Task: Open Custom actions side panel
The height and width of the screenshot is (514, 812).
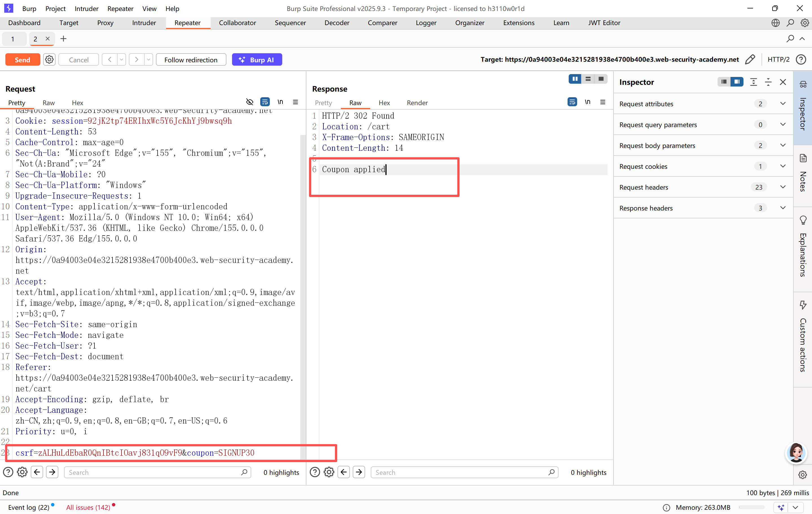Action: [803, 339]
